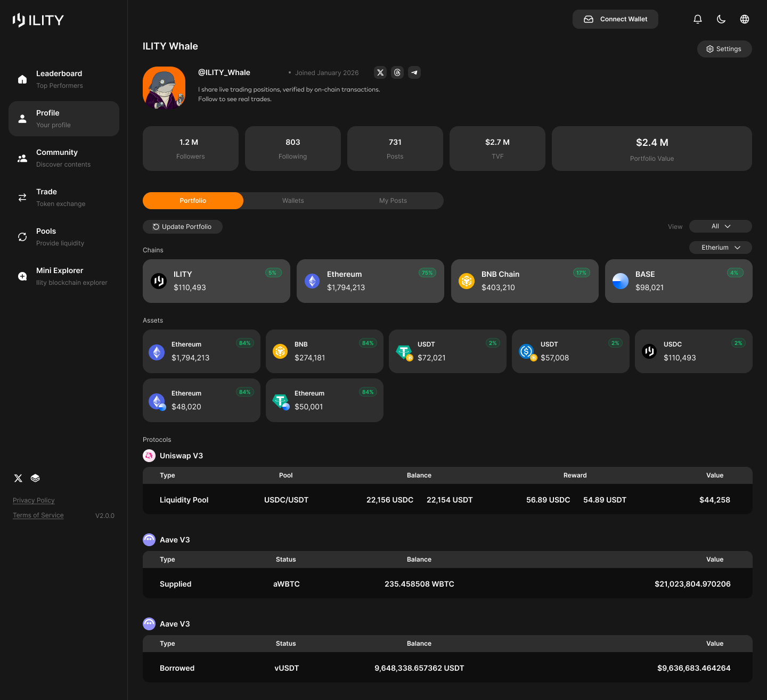767x700 pixels.
Task: Click the 731 Posts card
Action: click(x=395, y=149)
